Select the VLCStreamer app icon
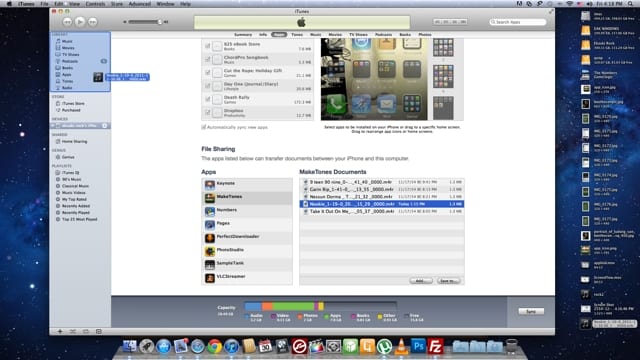Image resolution: width=640 pixels, height=360 pixels. tap(210, 278)
